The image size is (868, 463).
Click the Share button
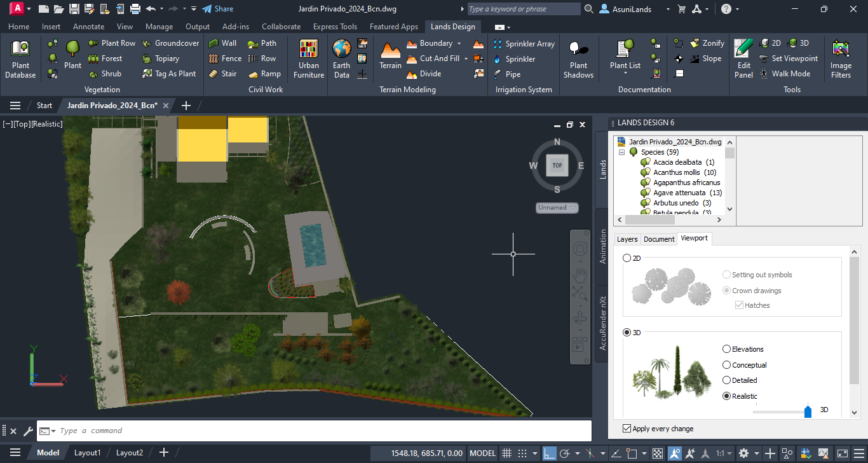[217, 9]
